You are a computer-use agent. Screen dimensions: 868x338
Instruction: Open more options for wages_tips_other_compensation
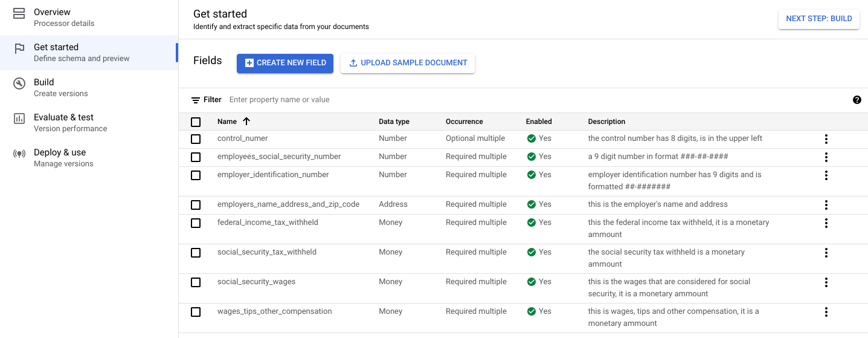tap(826, 312)
